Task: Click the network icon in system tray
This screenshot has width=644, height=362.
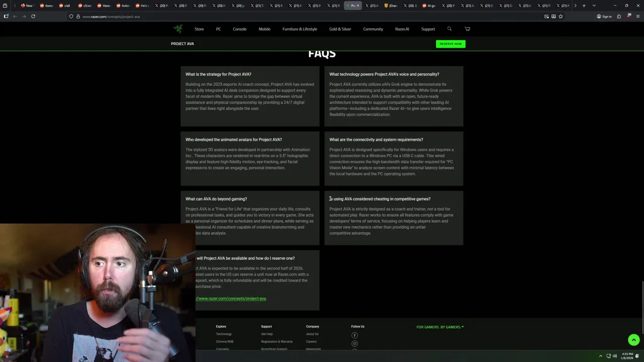Action: pyautogui.click(x=608, y=355)
